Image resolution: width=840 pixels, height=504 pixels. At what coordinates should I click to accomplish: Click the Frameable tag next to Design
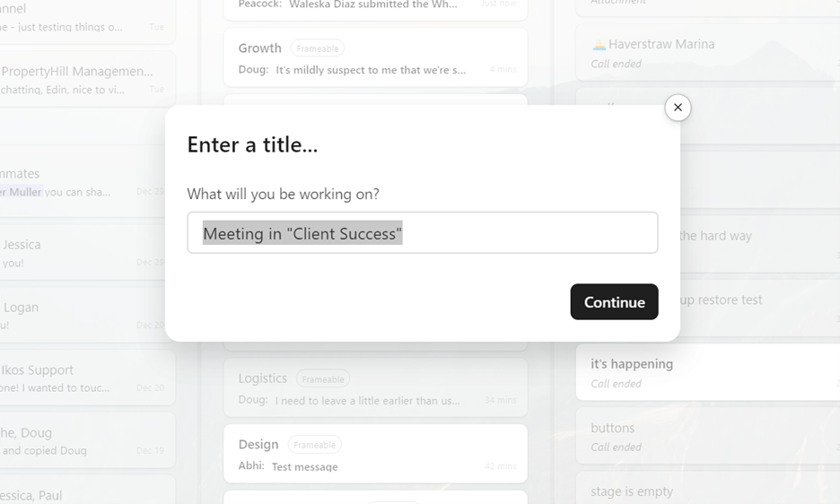pyautogui.click(x=314, y=445)
